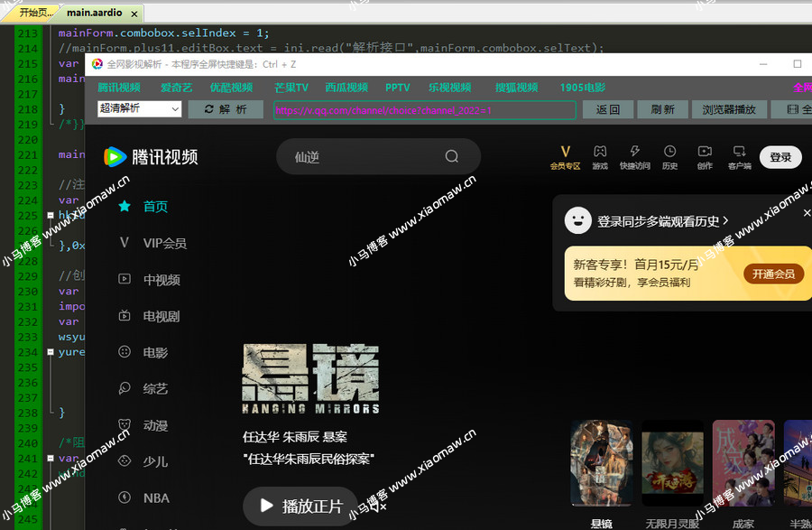Click the 登录 button
Image resolution: width=812 pixels, height=530 pixels.
coord(780,157)
